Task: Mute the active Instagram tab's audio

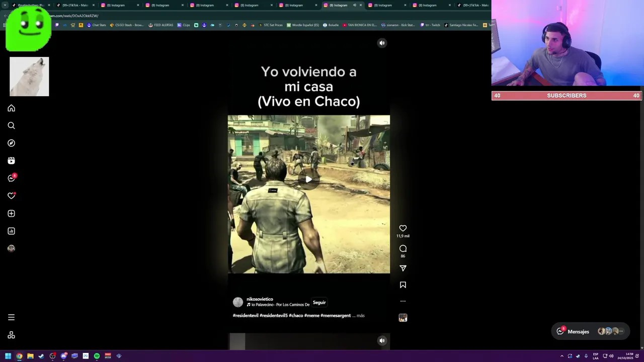Action: (x=354, y=5)
